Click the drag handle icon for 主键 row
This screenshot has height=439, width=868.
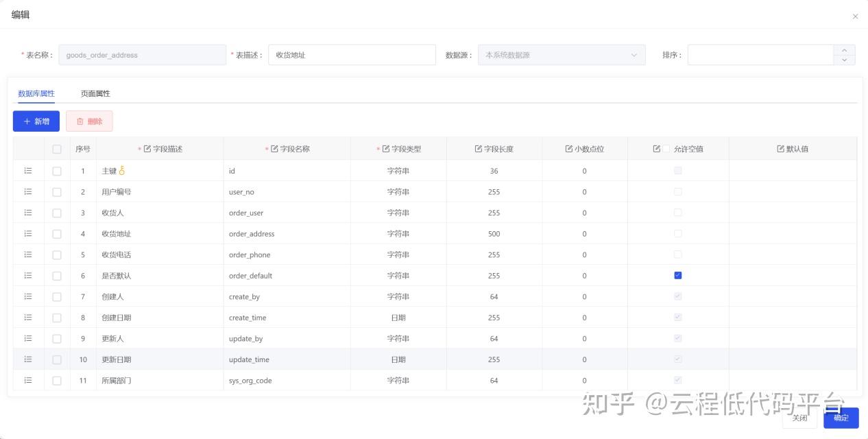pyautogui.click(x=28, y=171)
